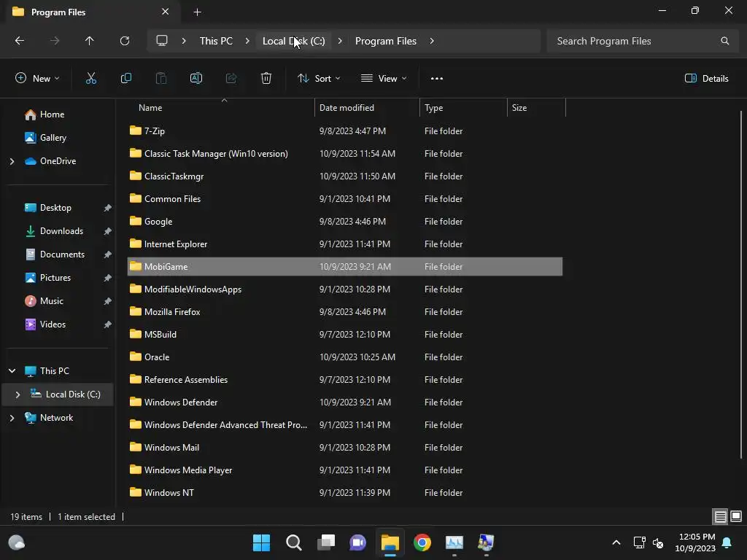The width and height of the screenshot is (747, 560).
Task: Open taskbar Search
Action: tap(294, 542)
